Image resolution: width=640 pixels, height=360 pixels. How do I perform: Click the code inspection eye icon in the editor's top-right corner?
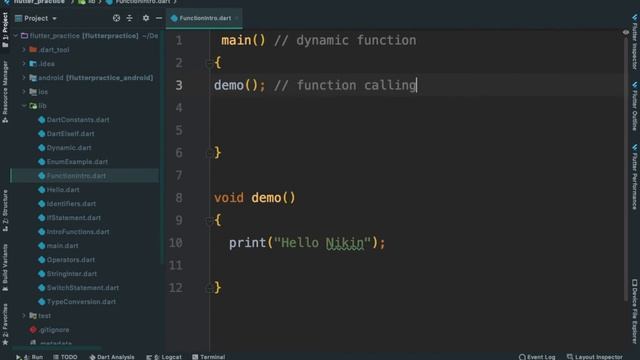click(x=626, y=32)
